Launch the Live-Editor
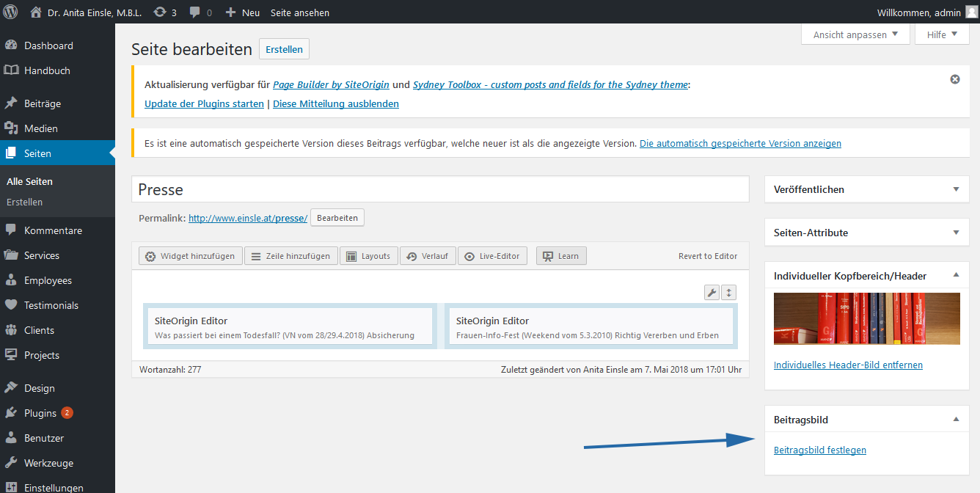Image resolution: width=980 pixels, height=493 pixels. [x=492, y=256]
